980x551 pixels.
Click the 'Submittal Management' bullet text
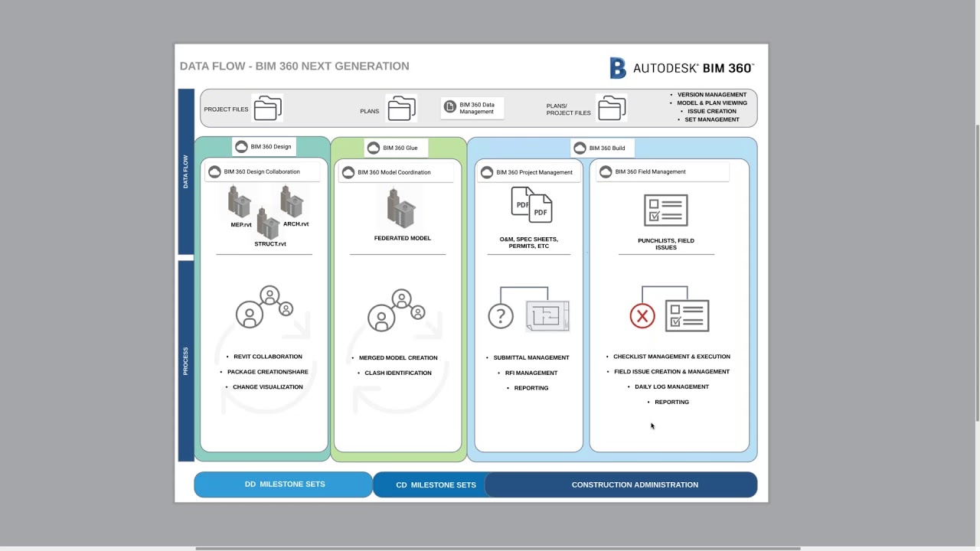[531, 357]
